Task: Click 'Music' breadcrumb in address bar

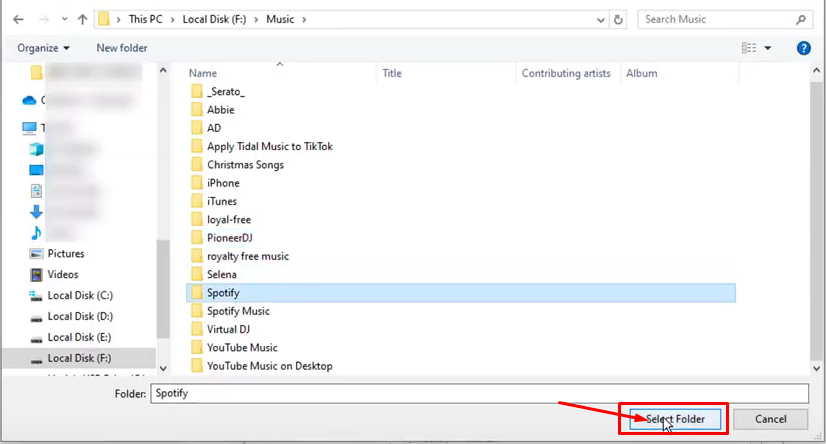Action: tap(280, 19)
